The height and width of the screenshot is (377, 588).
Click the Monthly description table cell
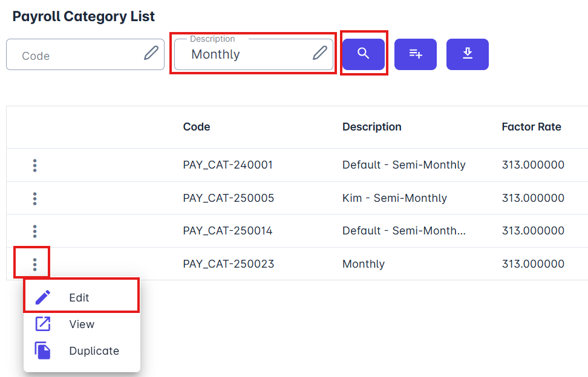(x=364, y=264)
